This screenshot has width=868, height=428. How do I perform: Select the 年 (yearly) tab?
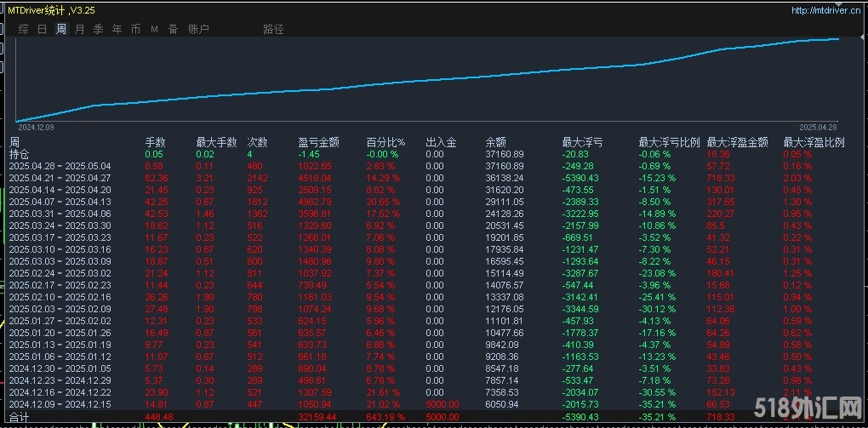(x=117, y=29)
